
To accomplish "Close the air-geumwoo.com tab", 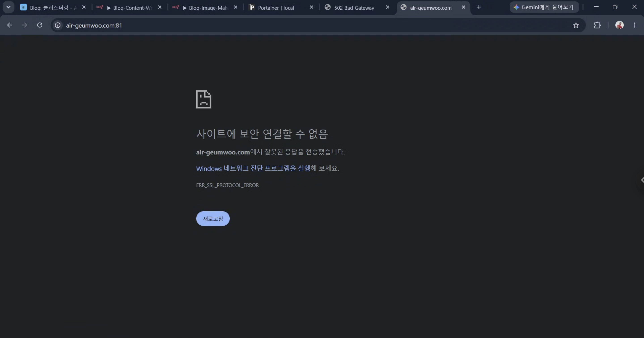I will [464, 8].
